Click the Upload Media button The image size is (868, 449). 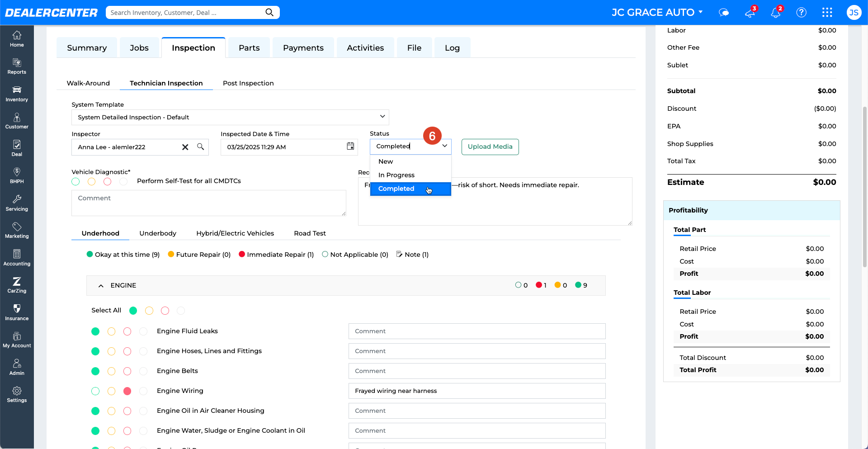(x=490, y=147)
